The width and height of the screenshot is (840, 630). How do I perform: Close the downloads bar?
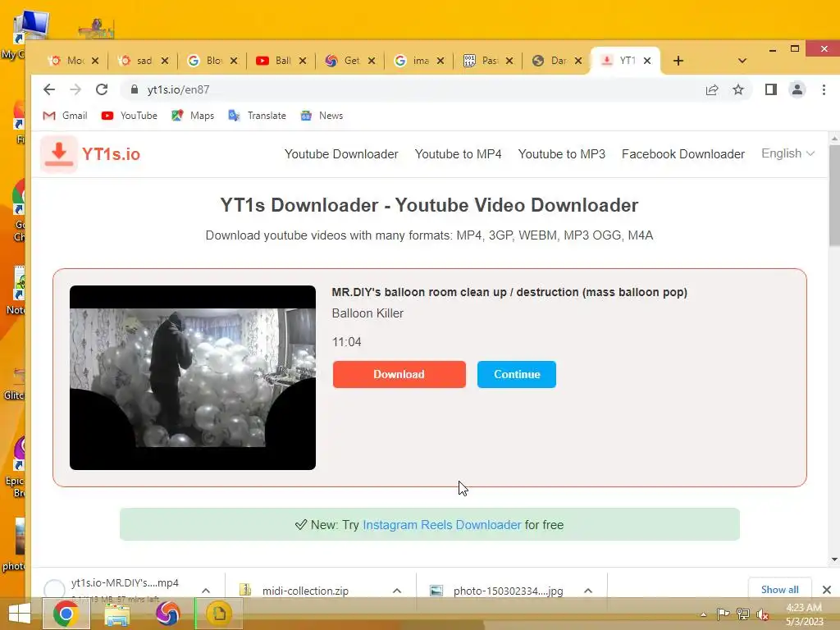coord(827,590)
